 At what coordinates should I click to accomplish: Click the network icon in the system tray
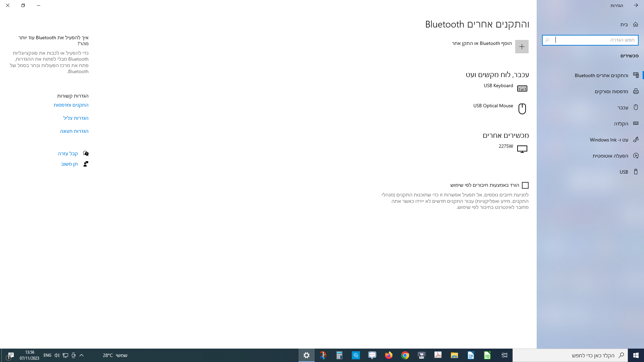65,355
